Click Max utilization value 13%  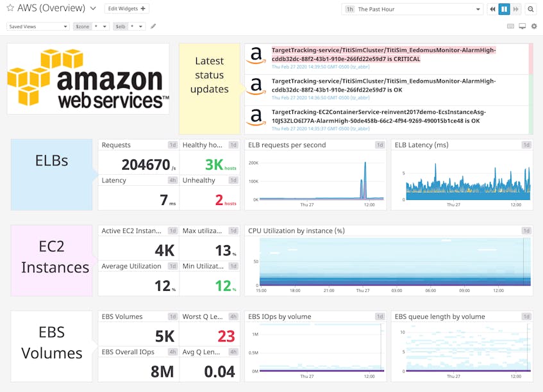[226, 250]
